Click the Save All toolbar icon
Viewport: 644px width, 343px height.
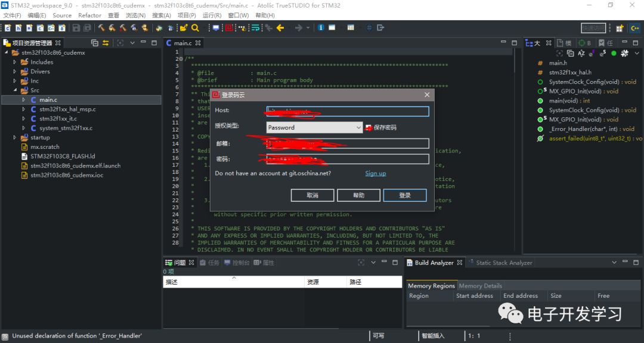coord(87,28)
